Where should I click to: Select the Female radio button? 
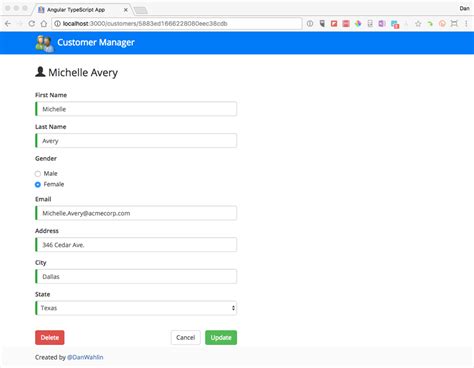tap(38, 184)
